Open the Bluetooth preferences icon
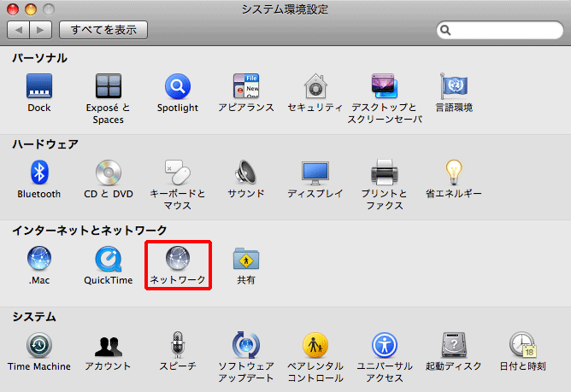The image size is (571, 392). (x=39, y=173)
